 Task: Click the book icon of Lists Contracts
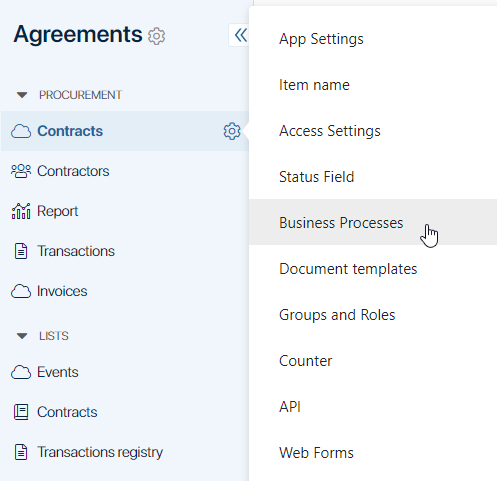pyautogui.click(x=21, y=412)
